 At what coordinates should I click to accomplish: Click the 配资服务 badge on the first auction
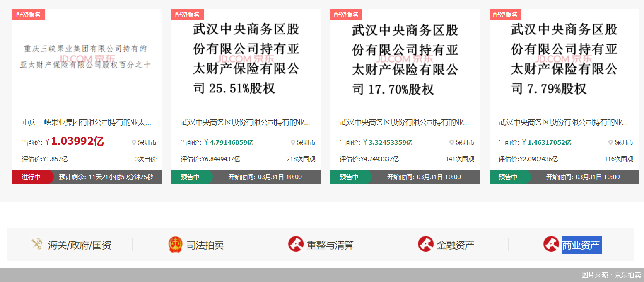tap(28, 15)
